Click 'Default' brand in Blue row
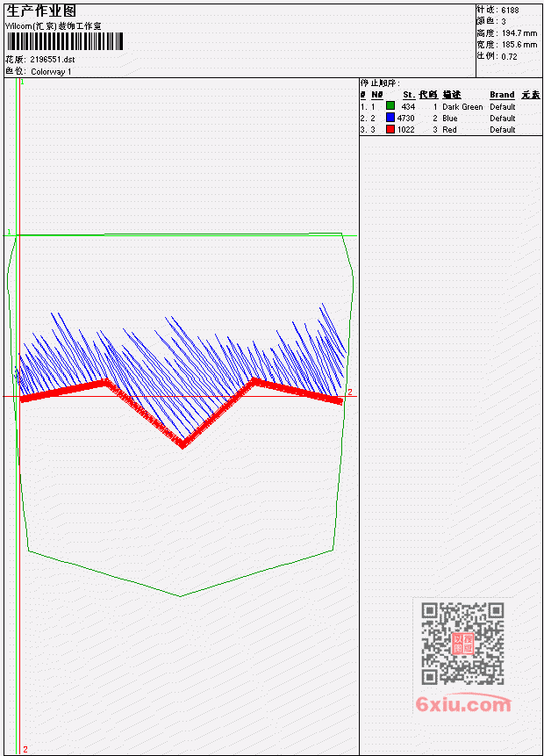 tap(503, 119)
